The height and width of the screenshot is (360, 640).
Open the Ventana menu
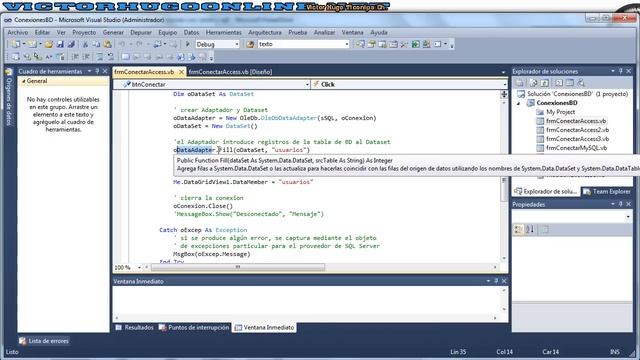(x=352, y=32)
